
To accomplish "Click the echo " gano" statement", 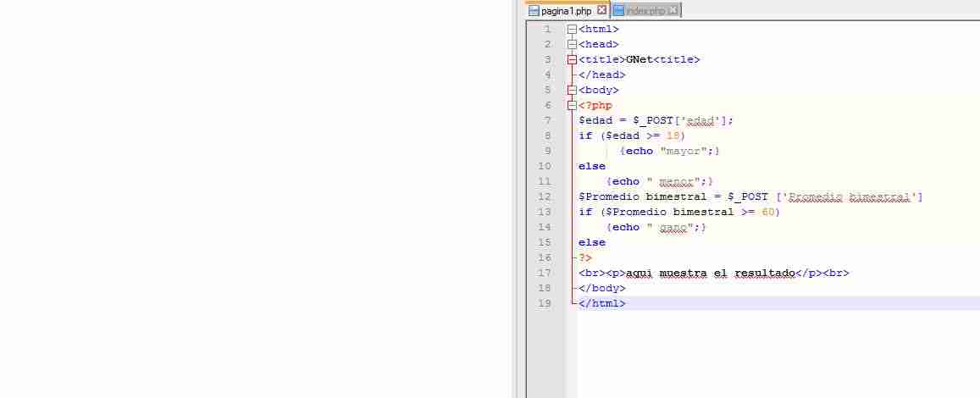I will [x=656, y=228].
